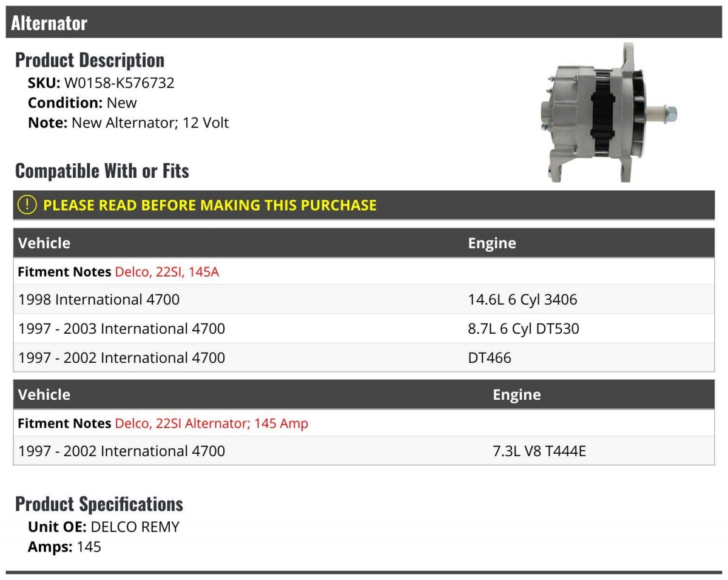Image resolution: width=728 pixels, height=580 pixels.
Task: Click the 14.6L 6 Cyl 3406 engine cell
Action: [x=522, y=300]
